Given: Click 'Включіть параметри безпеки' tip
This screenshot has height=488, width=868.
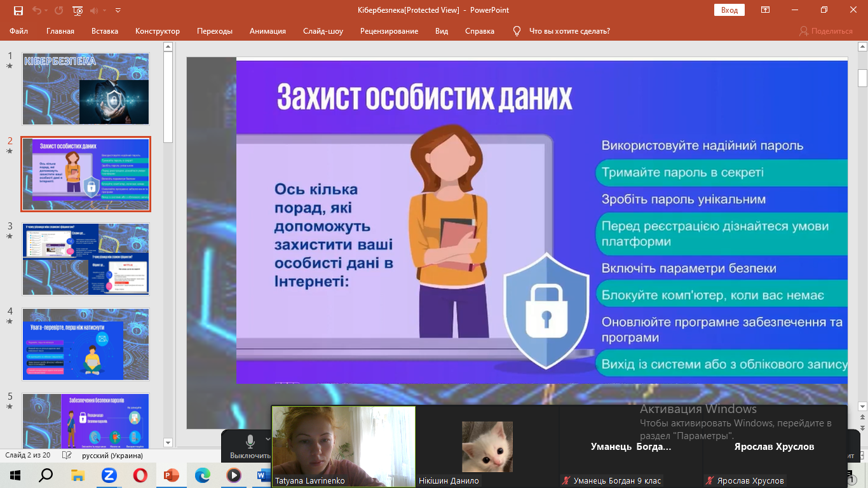Looking at the screenshot, I should coord(689,268).
